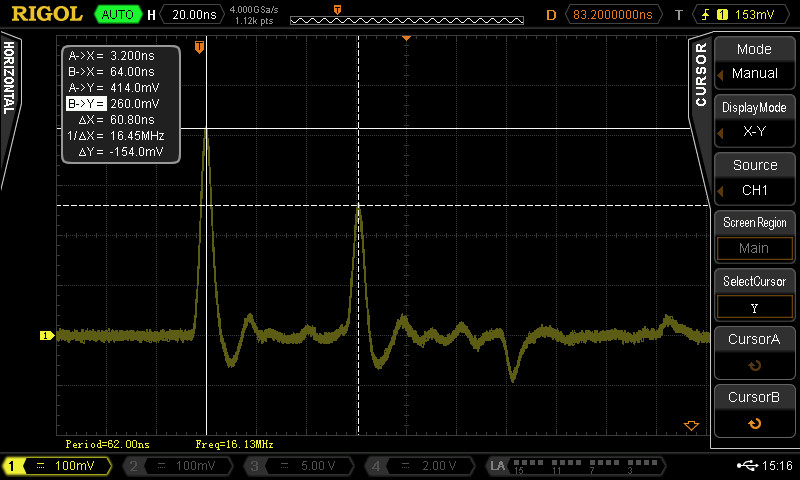Image resolution: width=800 pixels, height=480 pixels.
Task: Click the orange trigger marker above memory bar
Action: [337, 10]
